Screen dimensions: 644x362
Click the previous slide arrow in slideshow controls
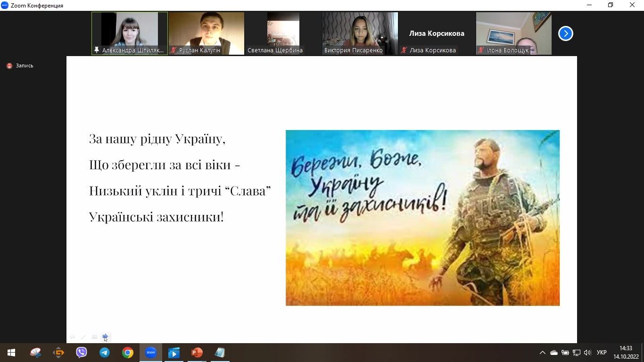click(72, 337)
